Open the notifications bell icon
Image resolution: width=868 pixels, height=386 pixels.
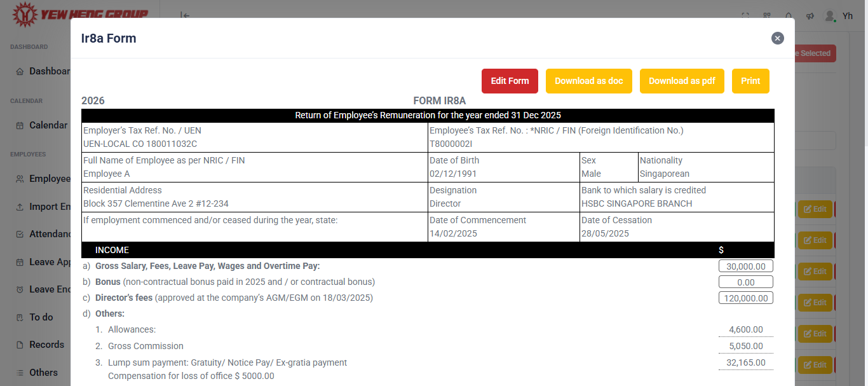click(x=789, y=16)
